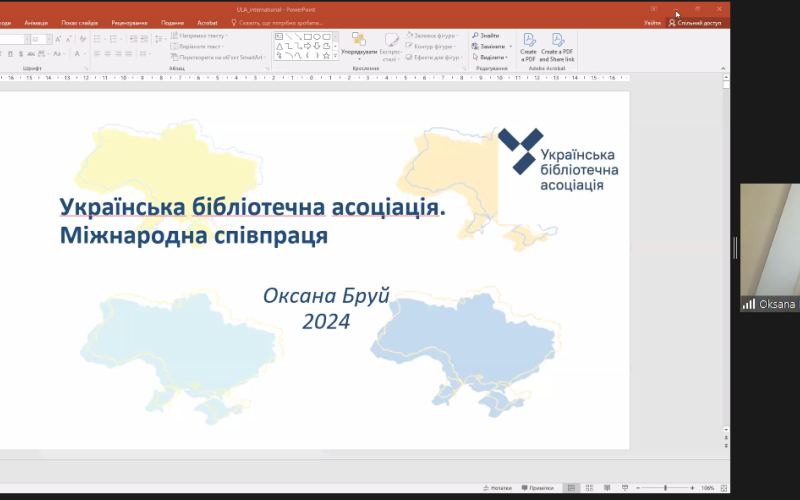This screenshot has width=800, height=500.
Task: Click the Спільний доступ share button
Action: [695, 23]
